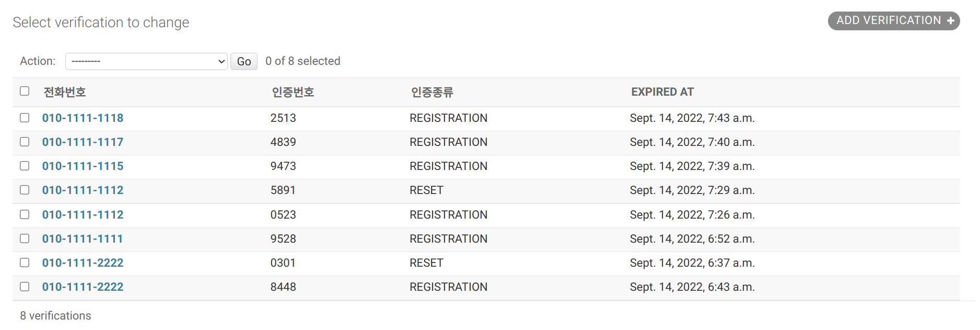
Task: Select the row with code 0523
Action: click(25, 214)
